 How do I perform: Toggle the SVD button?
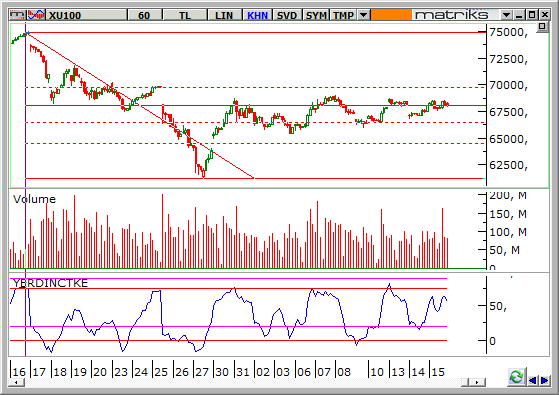pyautogui.click(x=287, y=15)
